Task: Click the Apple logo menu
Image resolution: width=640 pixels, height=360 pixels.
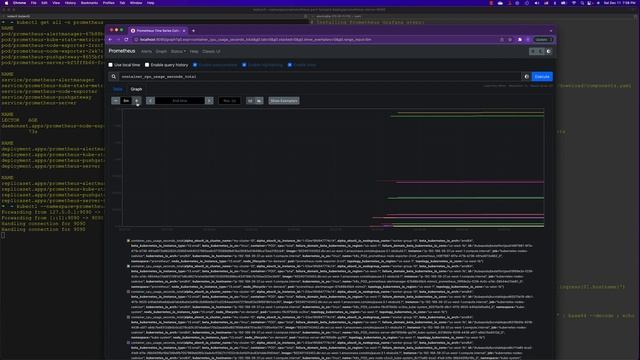Action: (x=6, y=3)
